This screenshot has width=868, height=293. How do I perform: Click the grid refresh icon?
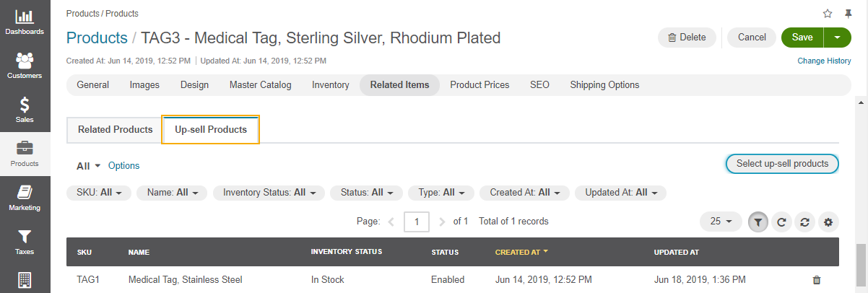(781, 222)
